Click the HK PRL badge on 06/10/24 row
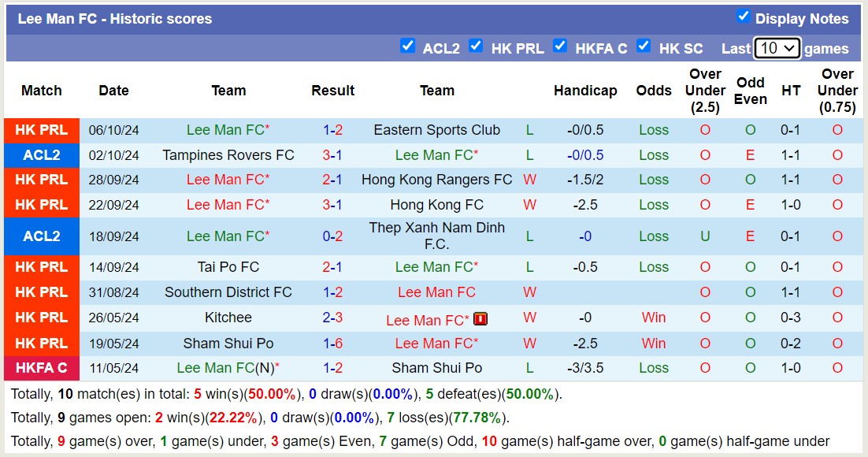 point(41,130)
